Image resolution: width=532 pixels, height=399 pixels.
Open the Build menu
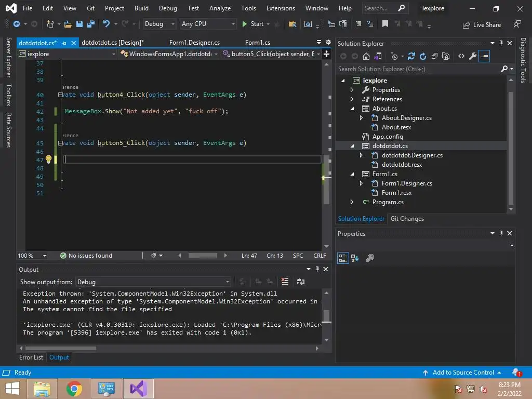(141, 8)
